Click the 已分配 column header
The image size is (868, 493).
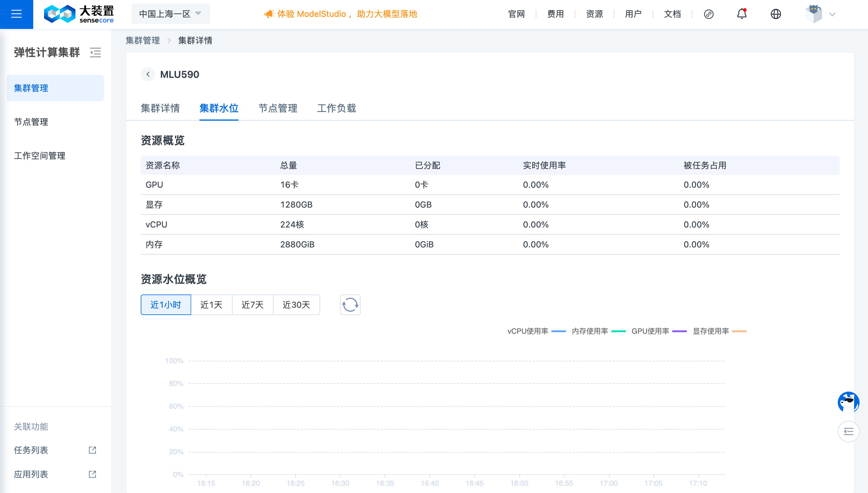[x=427, y=166]
